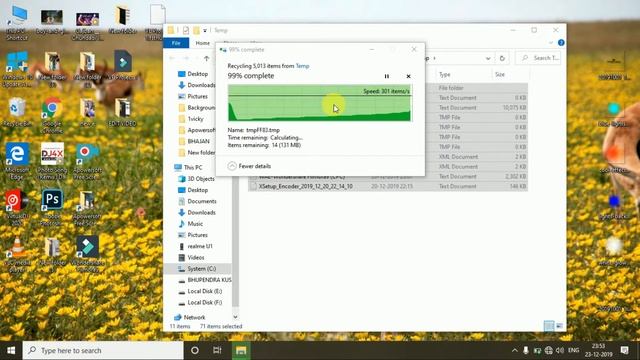This screenshot has height=360, width=640.
Task: Open Downloads under Quick access
Action: click(x=201, y=85)
